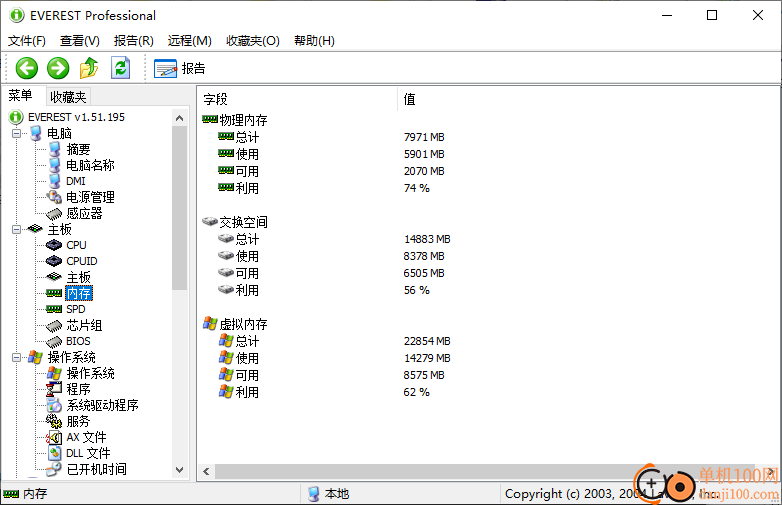Viewport: 782px width, 505px height.
Task: Click the CPU chip icon
Action: click(x=54, y=245)
